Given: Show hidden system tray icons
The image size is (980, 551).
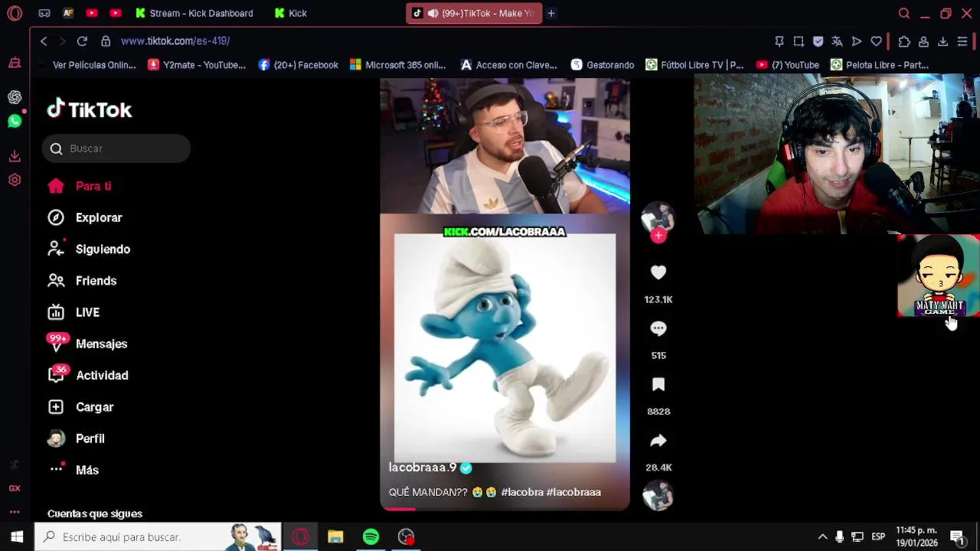Looking at the screenshot, I should (822, 536).
